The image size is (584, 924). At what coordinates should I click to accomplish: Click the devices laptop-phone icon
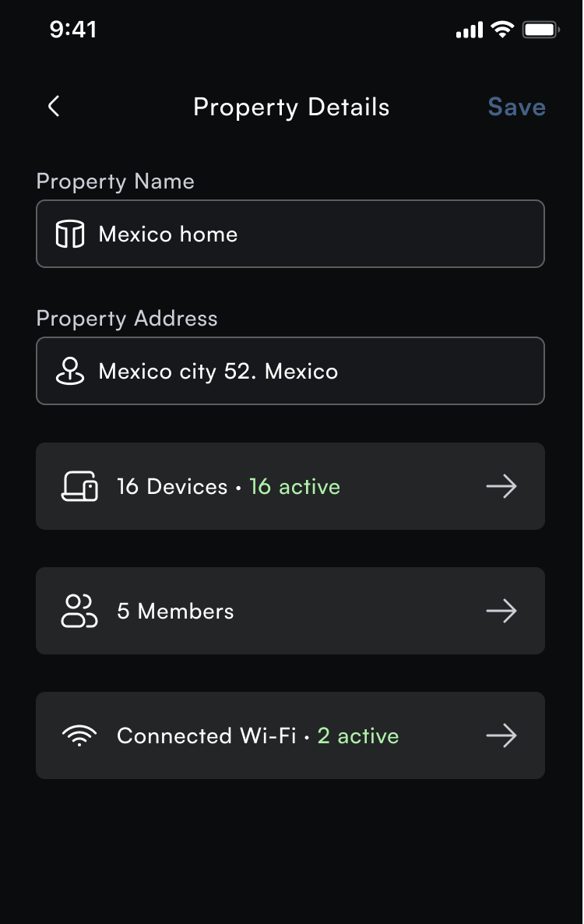click(79, 486)
